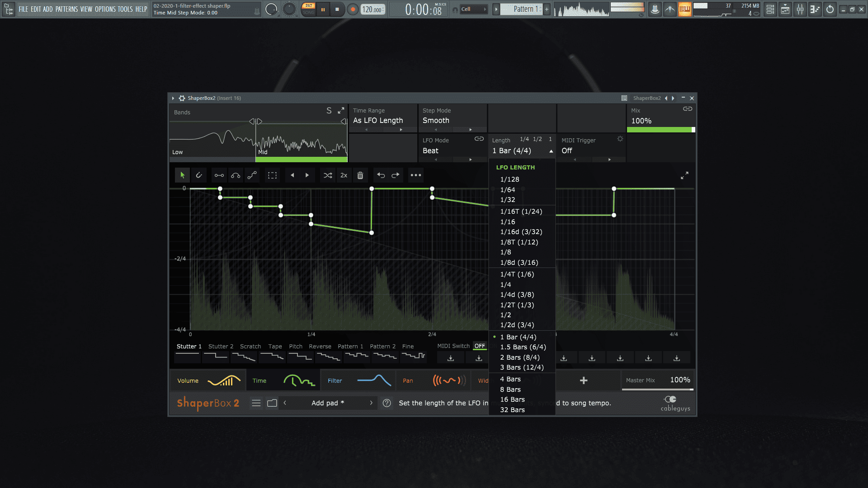Shift the waveform left
The width and height of the screenshot is (868, 488).
click(x=292, y=175)
